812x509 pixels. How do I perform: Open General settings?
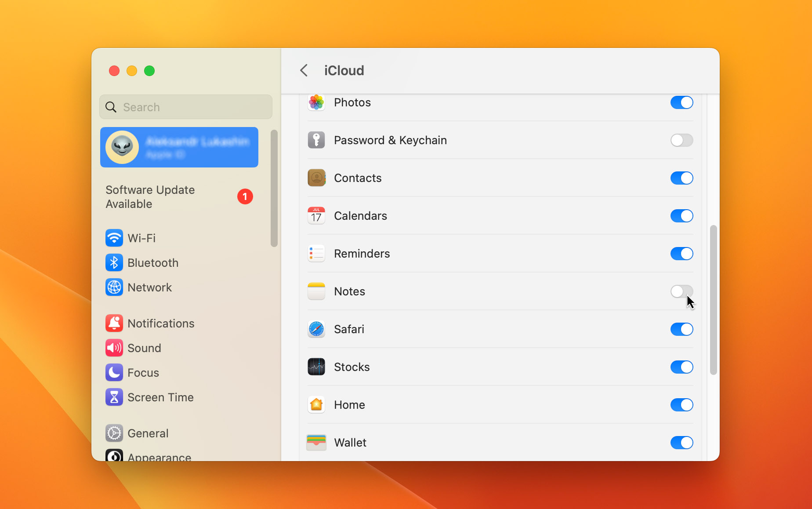click(x=179, y=433)
